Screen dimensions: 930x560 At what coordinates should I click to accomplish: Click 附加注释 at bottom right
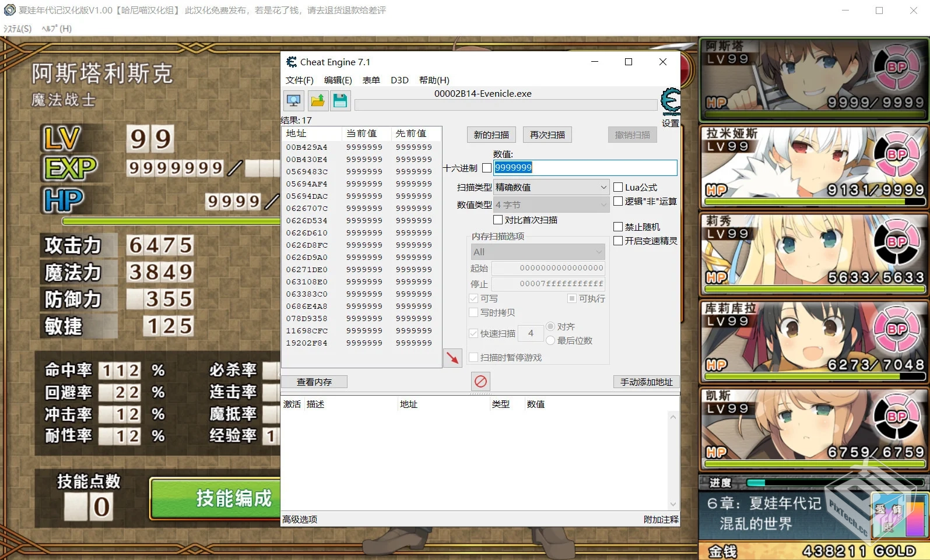(x=661, y=519)
